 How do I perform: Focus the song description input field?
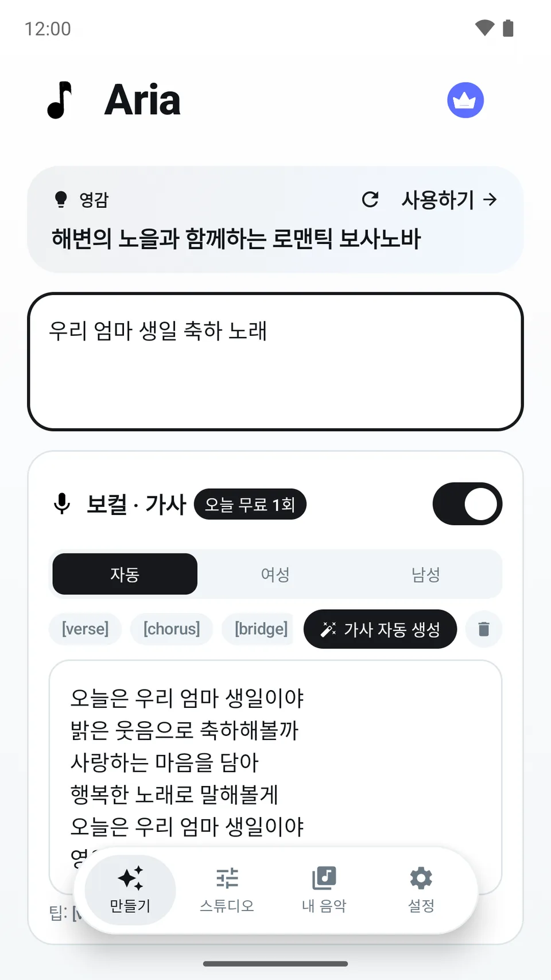point(275,362)
